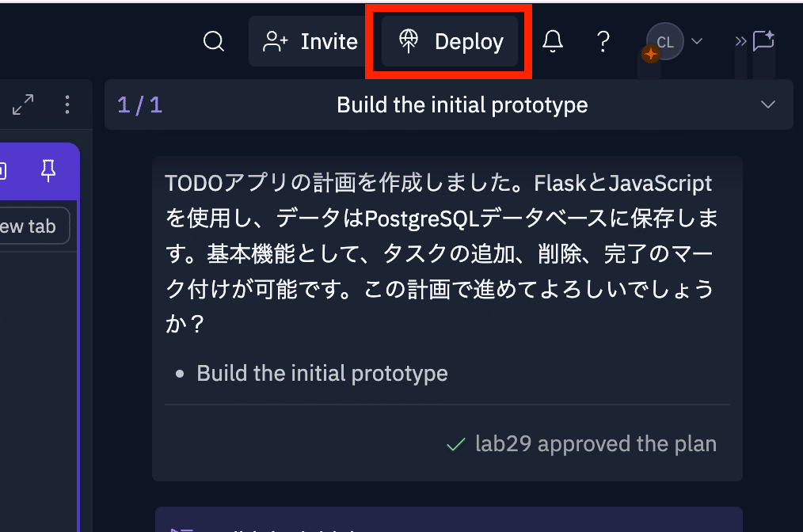Maximize the pane with the expand arrows
The image size is (803, 532).
(x=23, y=104)
